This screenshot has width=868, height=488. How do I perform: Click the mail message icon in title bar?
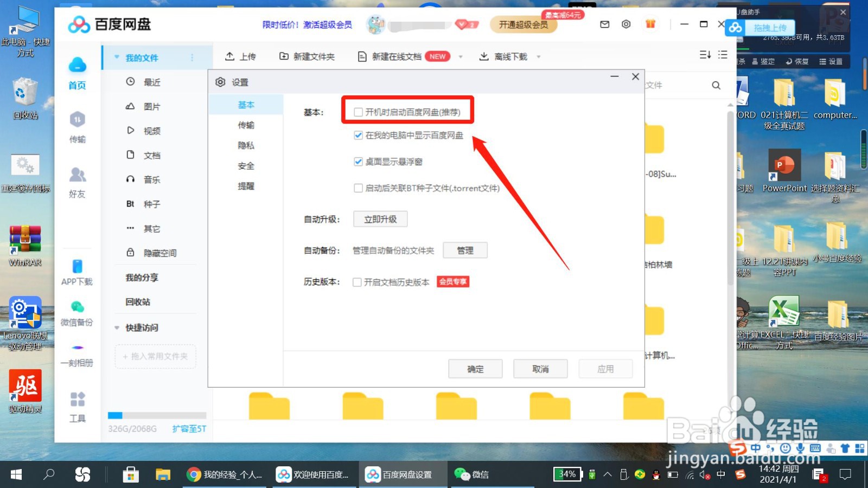pyautogui.click(x=604, y=24)
